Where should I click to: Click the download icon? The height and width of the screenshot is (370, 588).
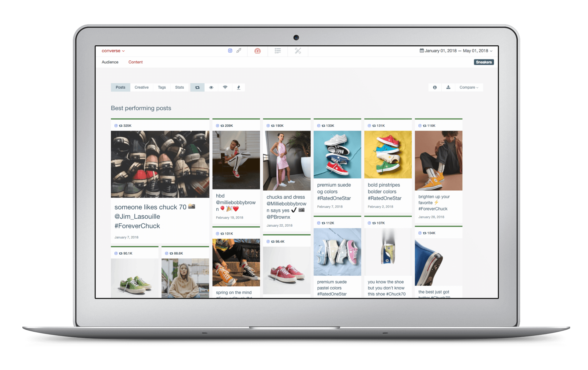click(448, 88)
